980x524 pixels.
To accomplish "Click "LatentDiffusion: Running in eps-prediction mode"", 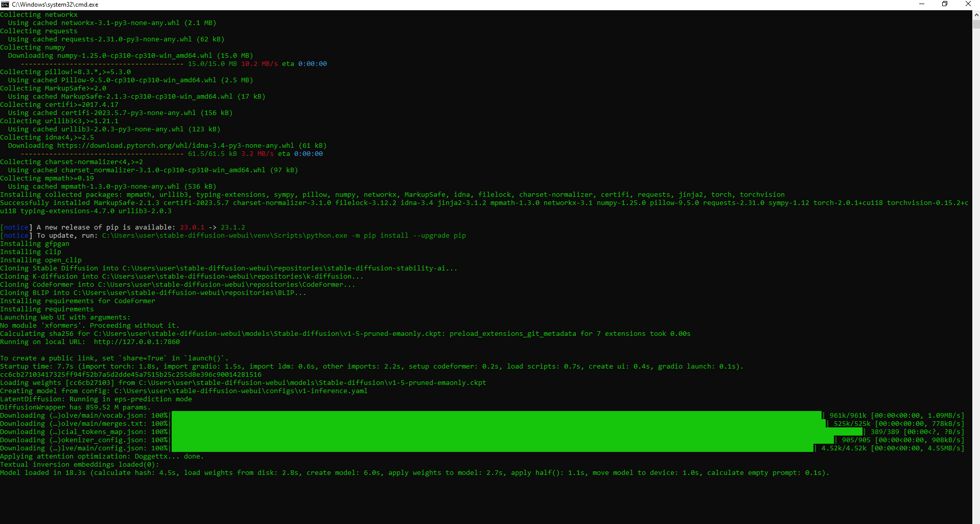I will 96,399.
